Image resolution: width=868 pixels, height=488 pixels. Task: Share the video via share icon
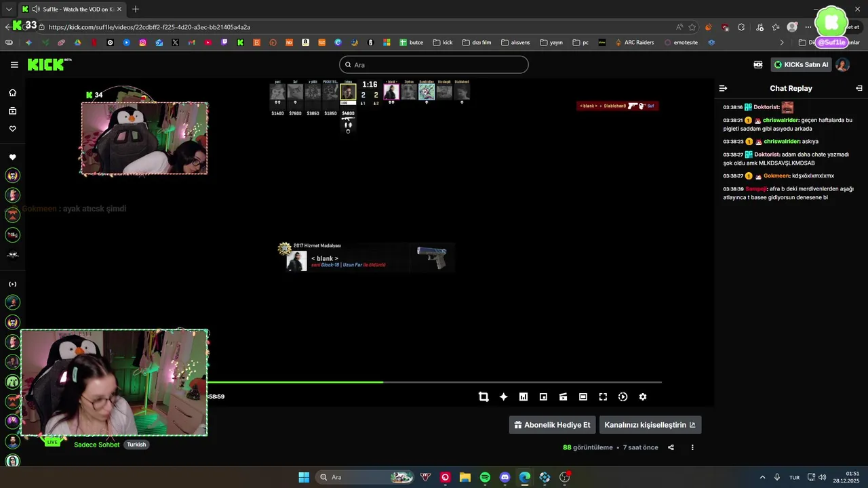(671, 447)
